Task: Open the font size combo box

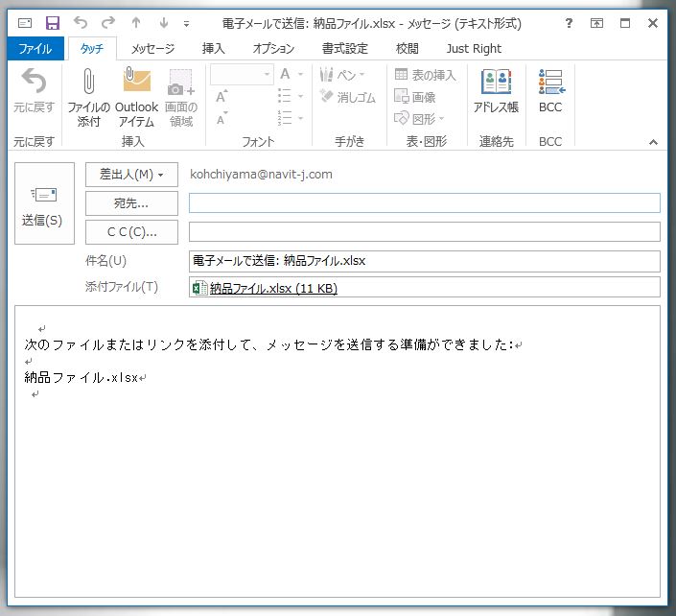Action: click(x=242, y=75)
